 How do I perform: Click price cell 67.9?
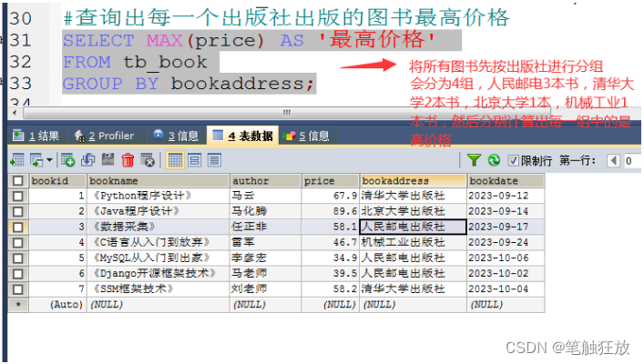[x=331, y=196]
